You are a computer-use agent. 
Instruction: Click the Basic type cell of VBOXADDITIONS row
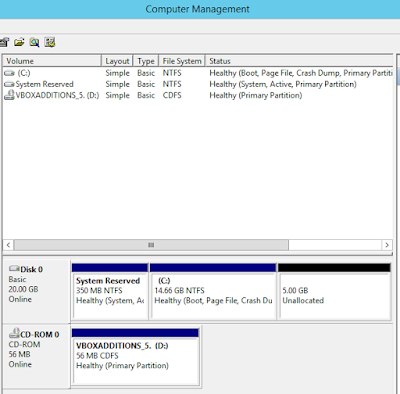[x=146, y=95]
